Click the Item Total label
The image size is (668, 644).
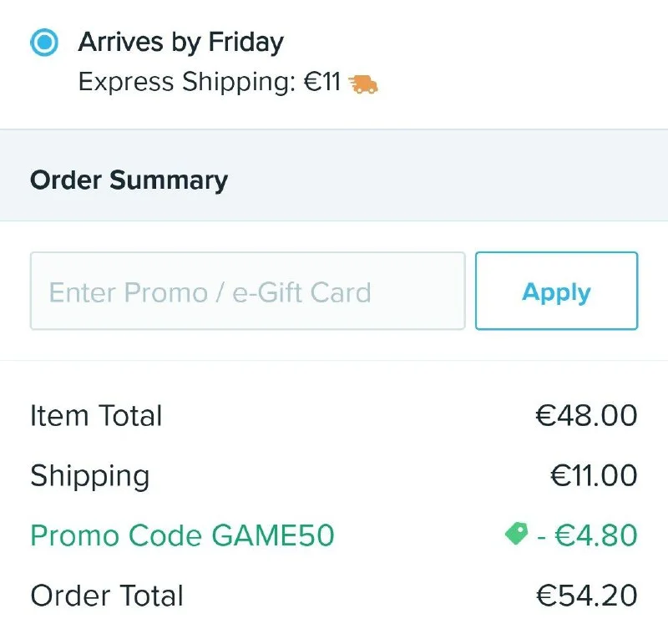click(96, 415)
